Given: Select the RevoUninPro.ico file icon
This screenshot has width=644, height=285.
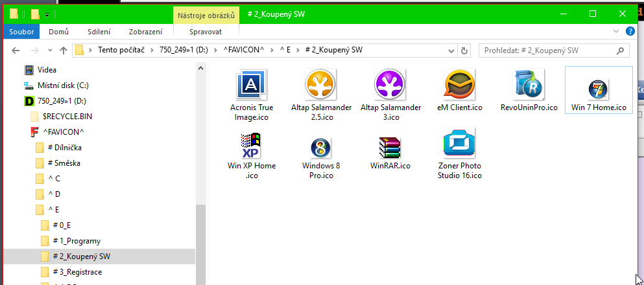Looking at the screenshot, I should tap(529, 85).
